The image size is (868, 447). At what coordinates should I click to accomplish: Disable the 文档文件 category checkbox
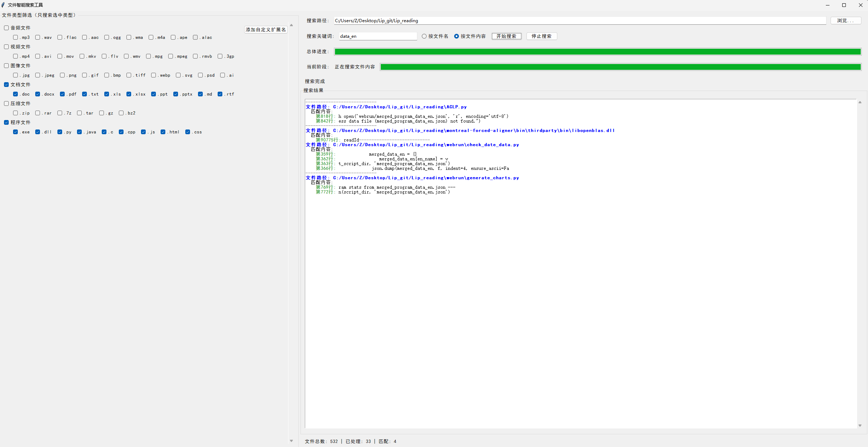click(6, 84)
